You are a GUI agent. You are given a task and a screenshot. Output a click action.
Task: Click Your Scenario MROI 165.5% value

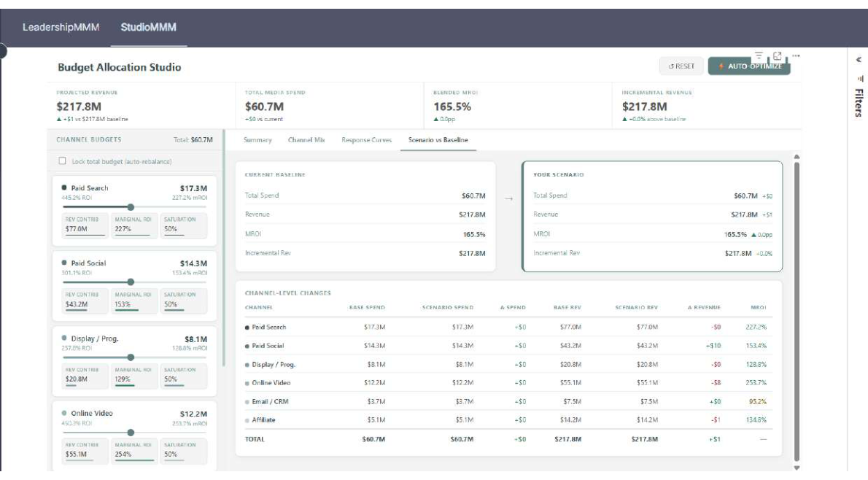[x=735, y=235]
